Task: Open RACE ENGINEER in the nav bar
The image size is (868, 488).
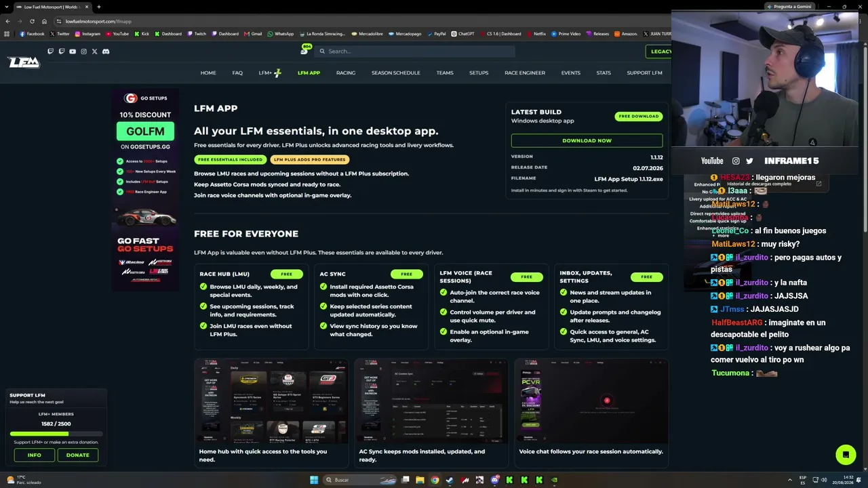Action: click(525, 73)
